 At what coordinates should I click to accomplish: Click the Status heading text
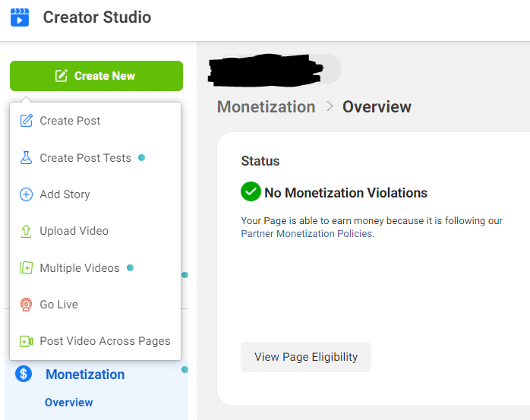[260, 161]
